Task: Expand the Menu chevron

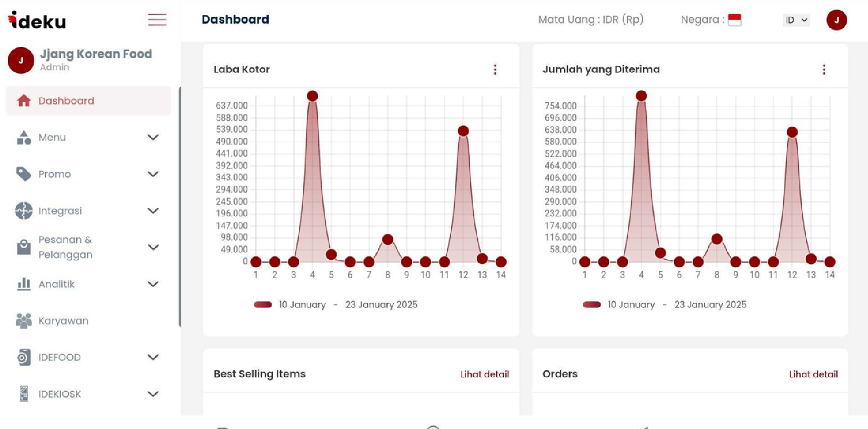Action: [153, 137]
